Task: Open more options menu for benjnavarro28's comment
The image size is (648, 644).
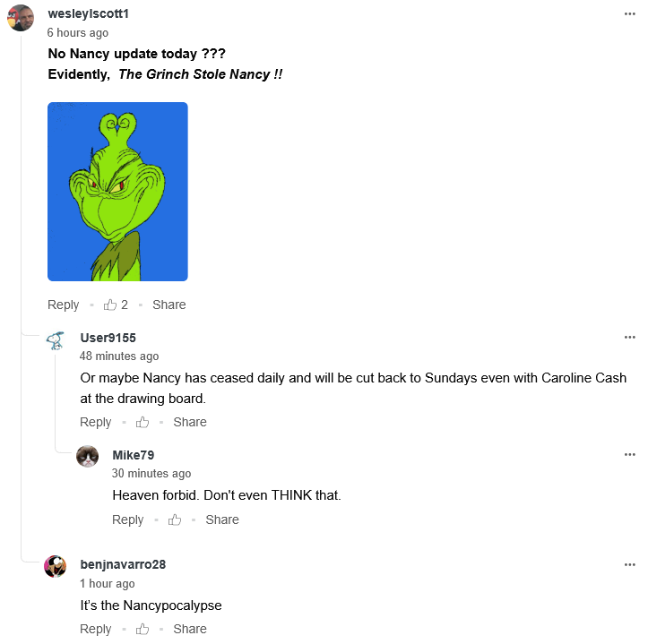Action: [630, 564]
